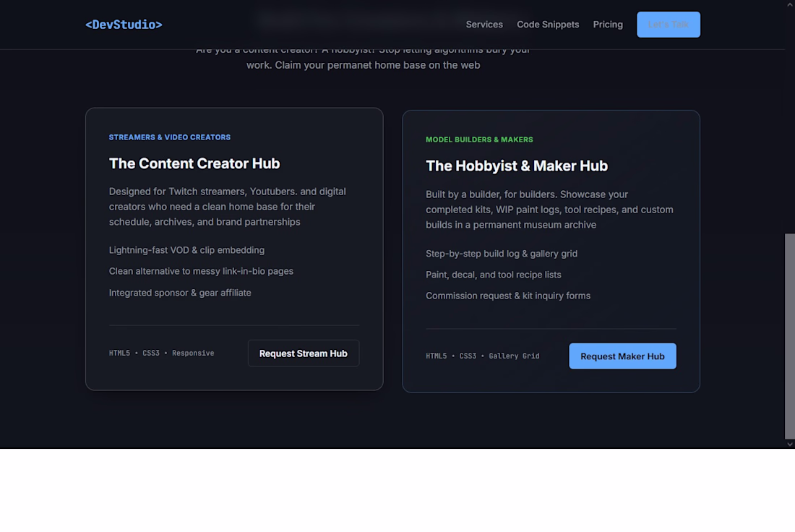Click the 'HTML5 • CSS3 • Responsive' tech tags

(x=161, y=353)
